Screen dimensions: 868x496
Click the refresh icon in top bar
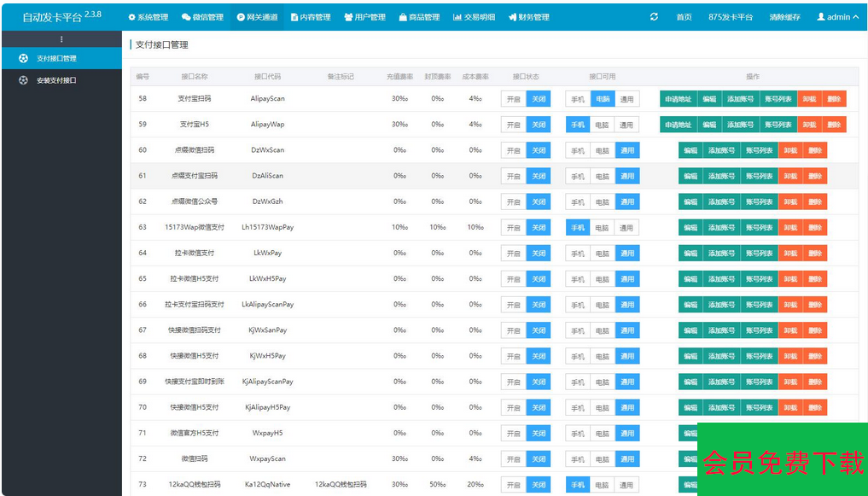(654, 17)
